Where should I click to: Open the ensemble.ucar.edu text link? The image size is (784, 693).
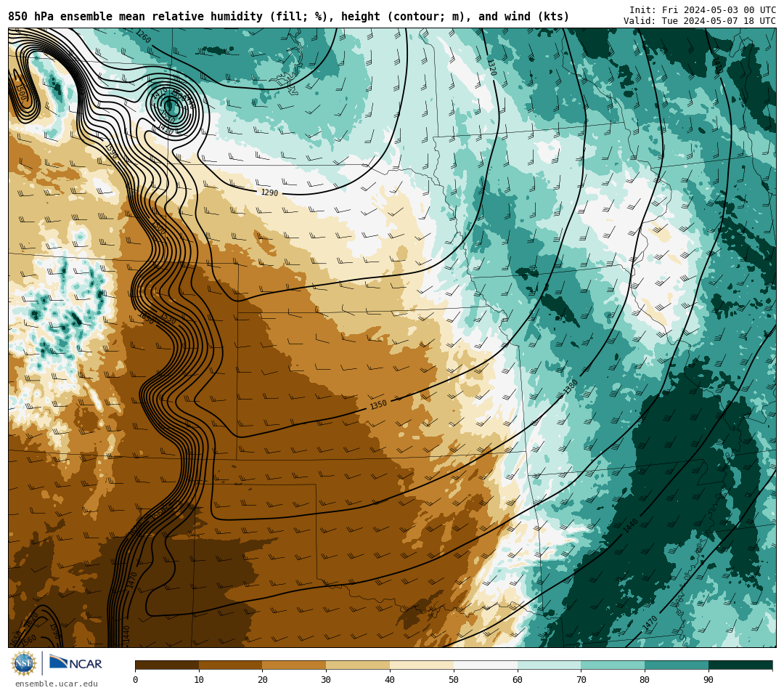57,684
